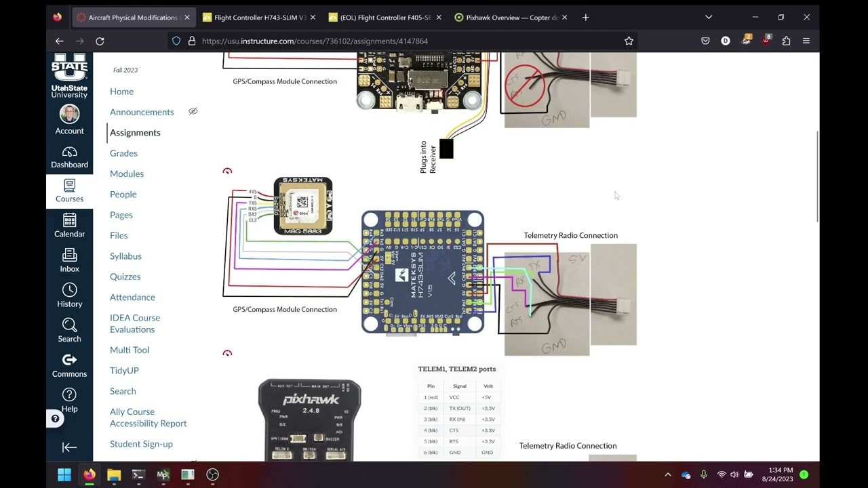List all open tabs dropdown
The width and height of the screenshot is (868, 488).
pos(709,17)
